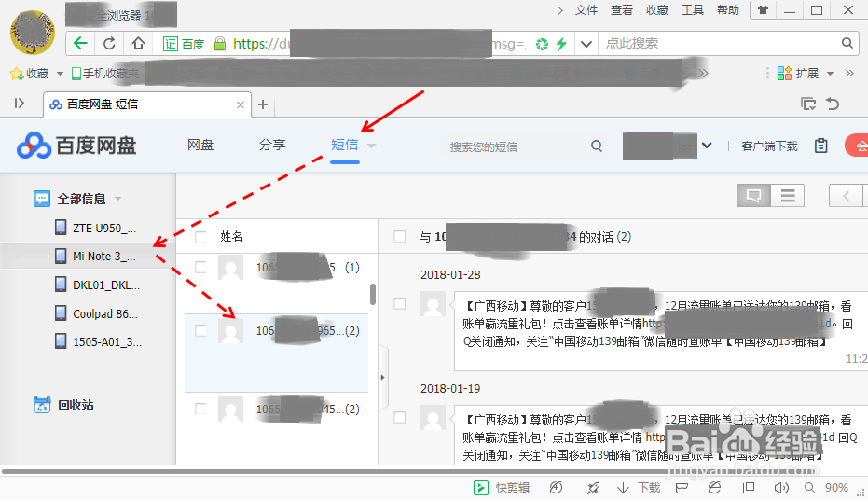
Task: Select the Mi Note 3 device
Action: click(x=97, y=256)
